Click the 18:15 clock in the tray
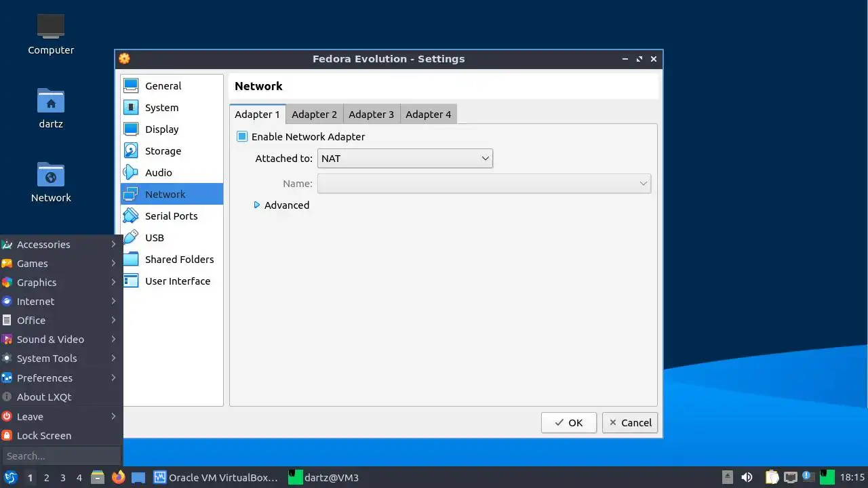This screenshot has width=868, height=488. click(x=852, y=478)
